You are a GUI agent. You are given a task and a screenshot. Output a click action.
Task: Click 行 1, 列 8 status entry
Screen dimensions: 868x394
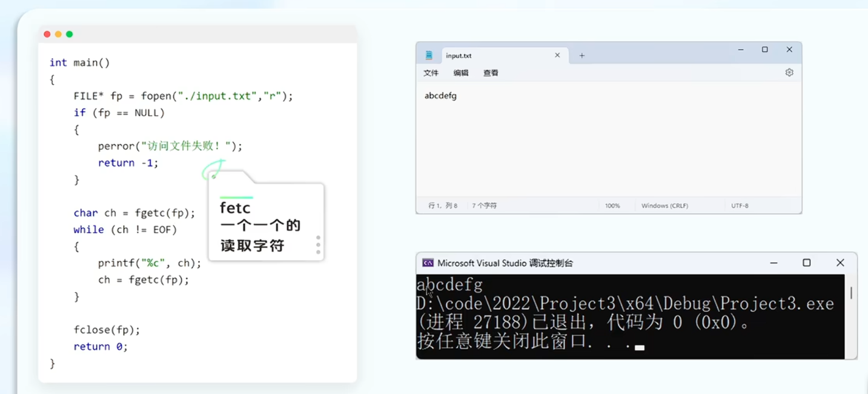(x=443, y=206)
